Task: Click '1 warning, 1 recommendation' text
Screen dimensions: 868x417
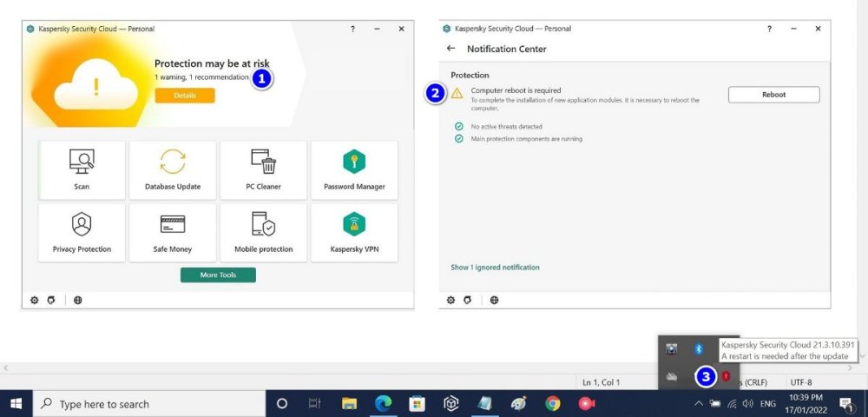Action: coord(201,77)
